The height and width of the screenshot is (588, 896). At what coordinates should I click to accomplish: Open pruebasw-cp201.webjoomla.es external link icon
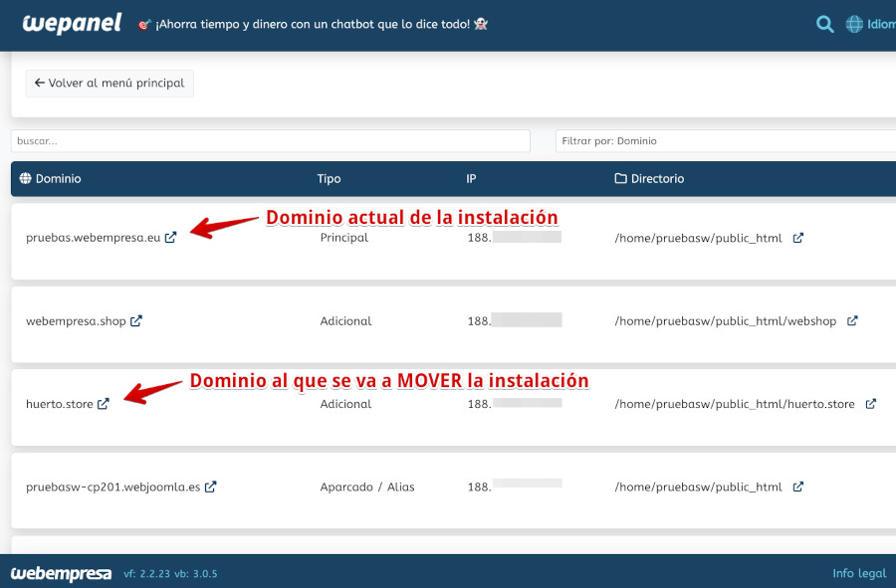pos(210,487)
